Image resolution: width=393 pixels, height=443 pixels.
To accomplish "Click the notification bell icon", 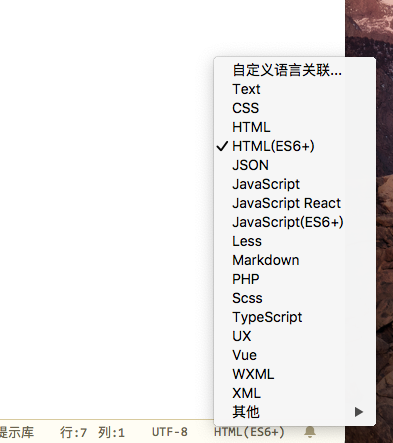I will click(310, 432).
